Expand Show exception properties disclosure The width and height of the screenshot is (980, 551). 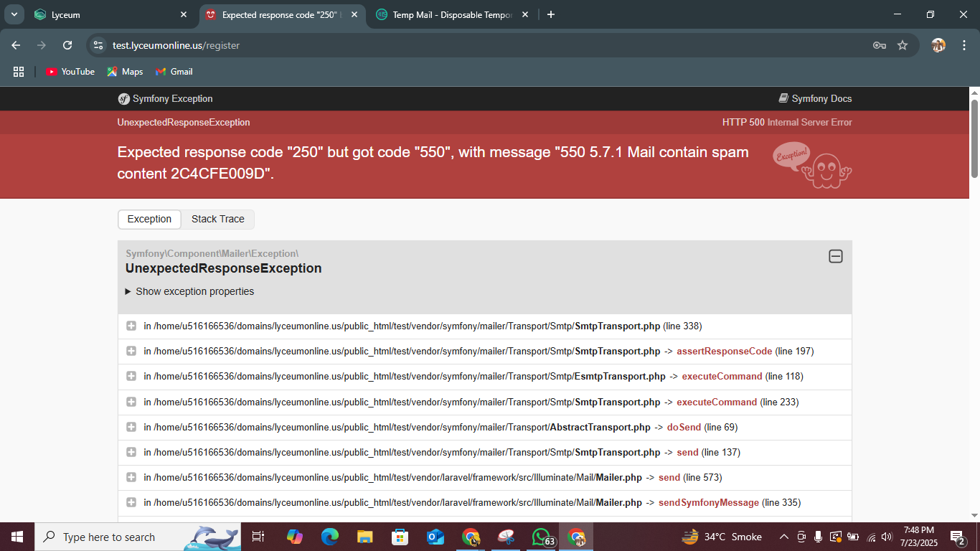189,292
